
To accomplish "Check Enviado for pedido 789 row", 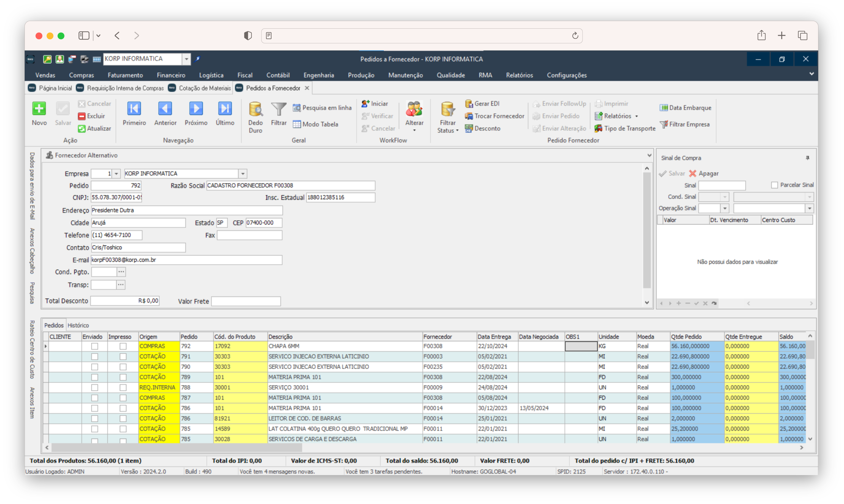I will 95,377.
